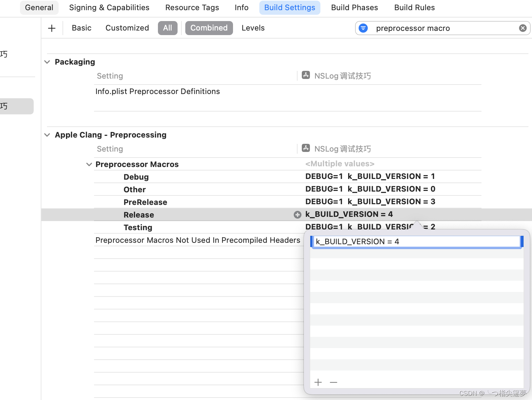This screenshot has height=400, width=532.
Task: Click Preprocessor Macros Not Used In Precompiled Headers
Action: (x=198, y=240)
